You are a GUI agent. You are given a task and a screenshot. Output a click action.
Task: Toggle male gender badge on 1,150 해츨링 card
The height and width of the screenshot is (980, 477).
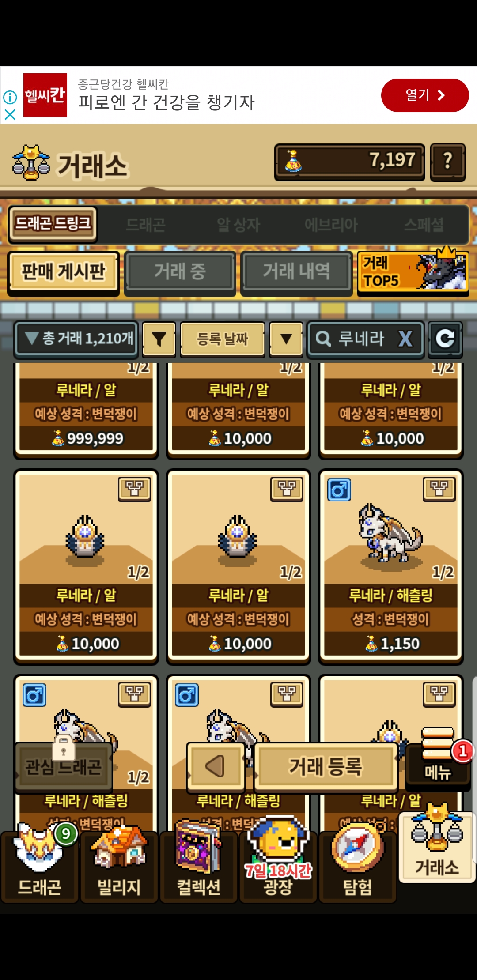[339, 490]
